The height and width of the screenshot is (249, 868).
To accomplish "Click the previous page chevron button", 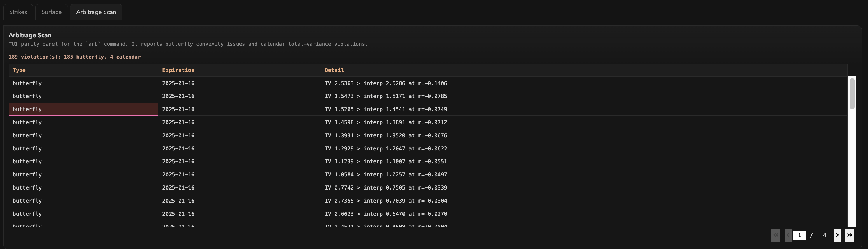I will (788, 235).
